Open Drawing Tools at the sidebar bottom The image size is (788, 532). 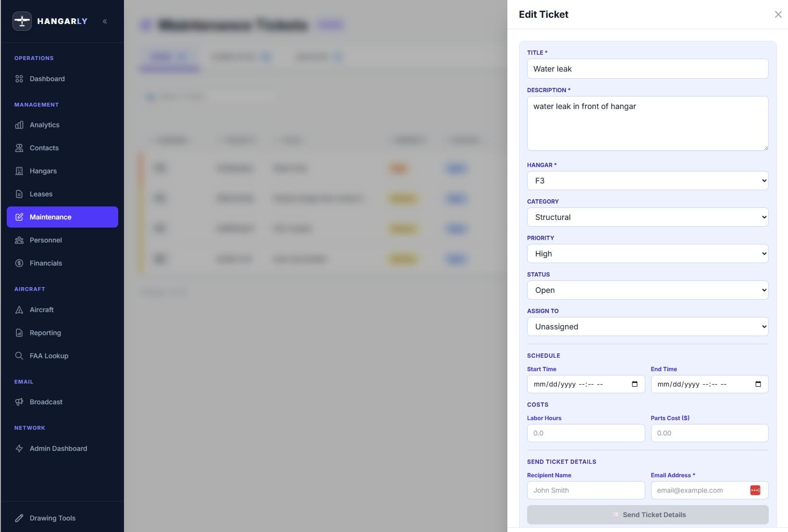click(52, 518)
